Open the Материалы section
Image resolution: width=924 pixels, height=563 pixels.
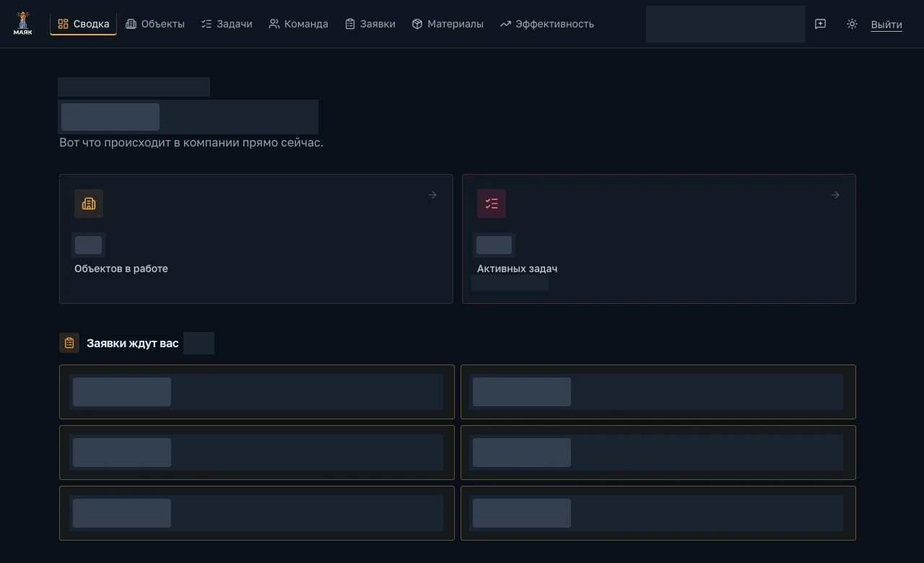click(x=448, y=24)
